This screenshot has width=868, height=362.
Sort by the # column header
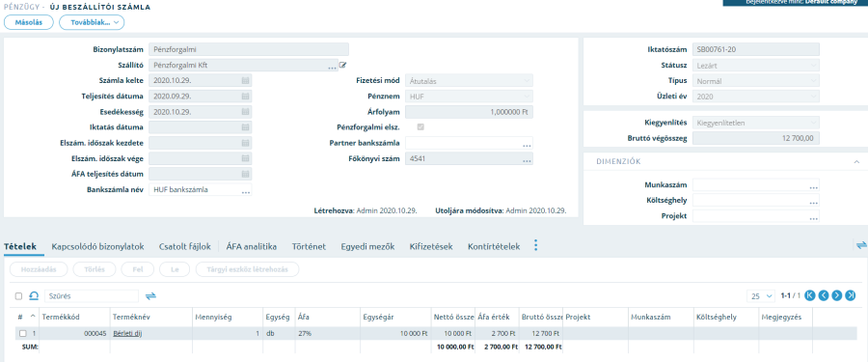(x=20, y=317)
